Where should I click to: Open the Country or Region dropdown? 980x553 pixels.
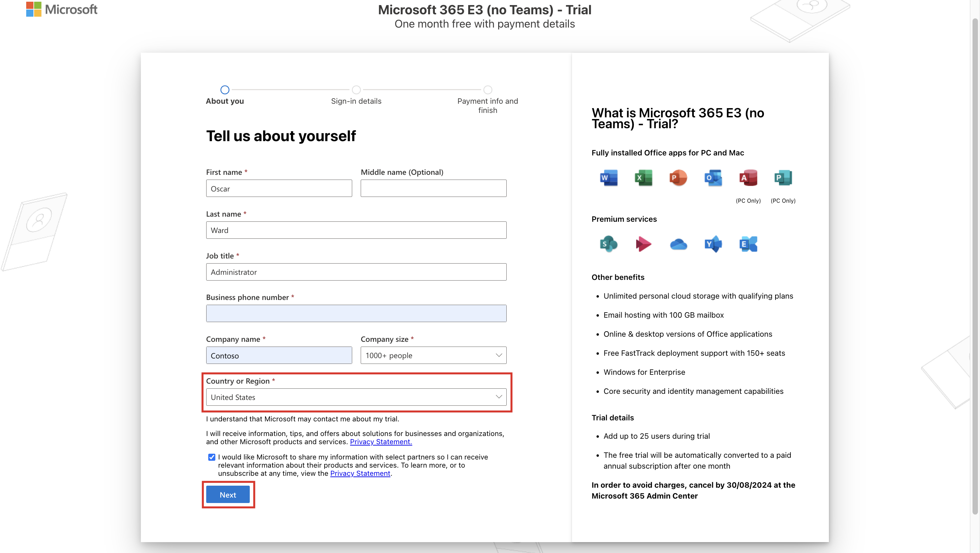(356, 397)
